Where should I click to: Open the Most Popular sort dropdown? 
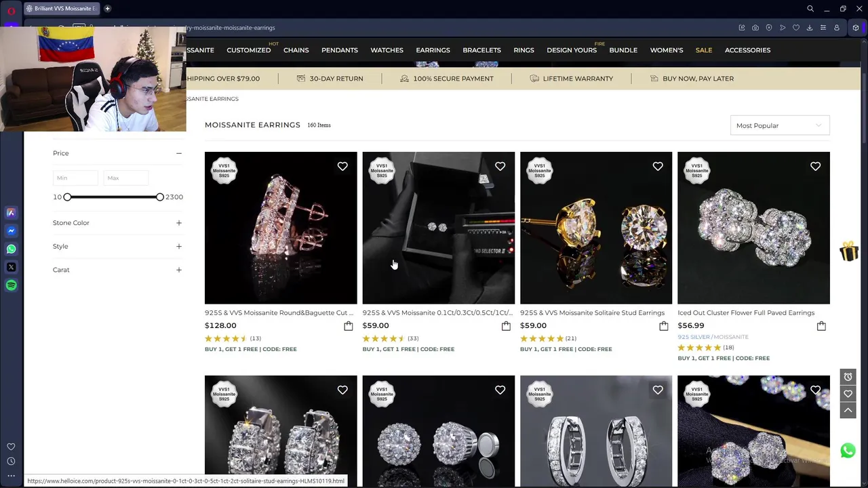click(780, 125)
